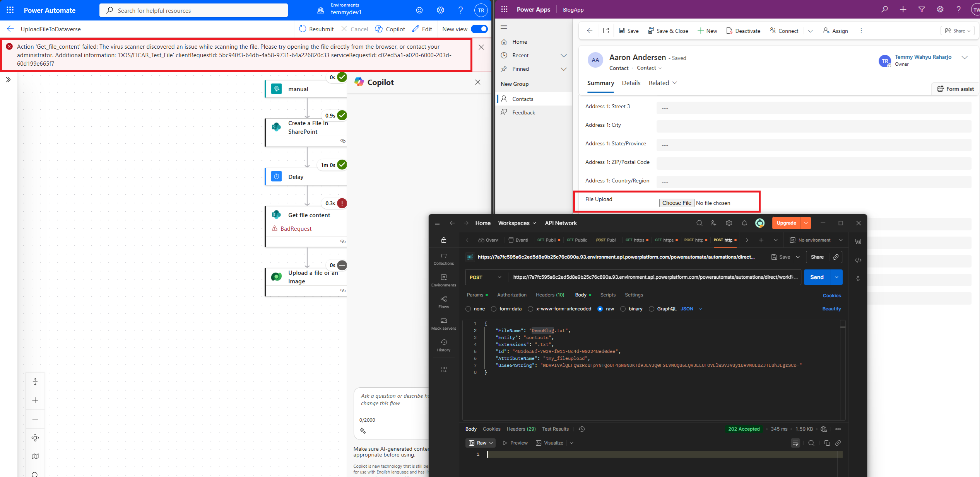
Task: Open Contacts in the Power Apps navigation
Action: [x=534, y=99]
